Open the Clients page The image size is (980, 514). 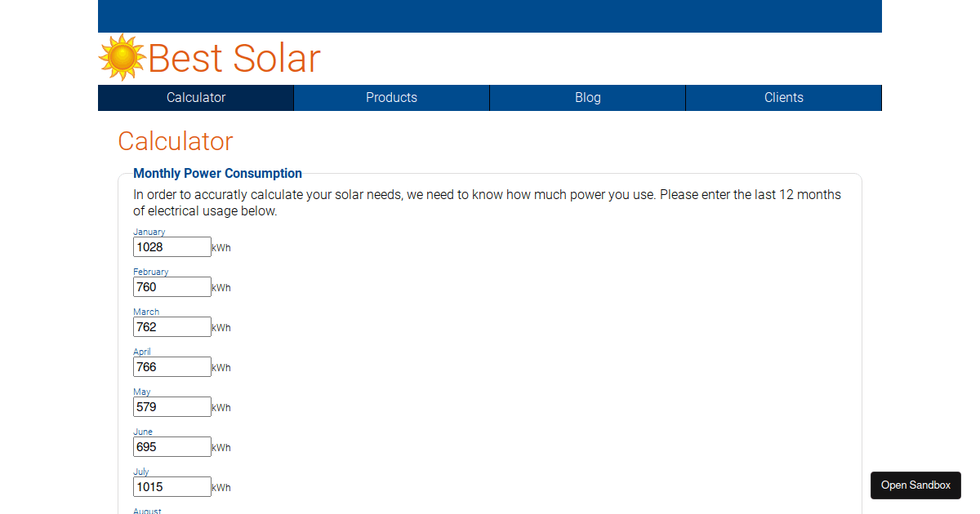[x=783, y=97]
